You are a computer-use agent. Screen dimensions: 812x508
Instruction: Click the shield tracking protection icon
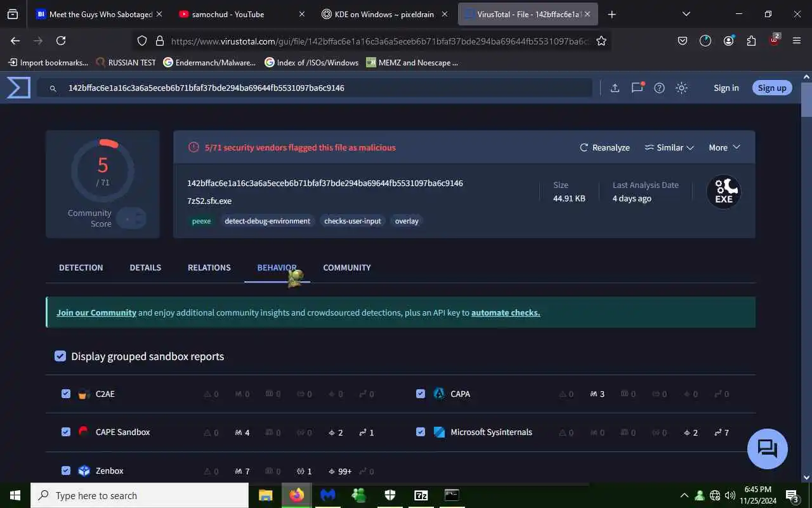[142, 41]
